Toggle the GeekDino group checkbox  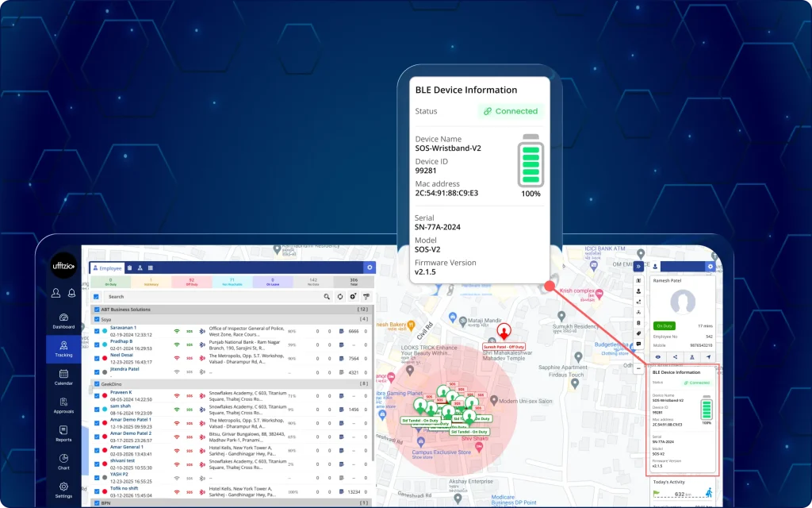point(97,384)
